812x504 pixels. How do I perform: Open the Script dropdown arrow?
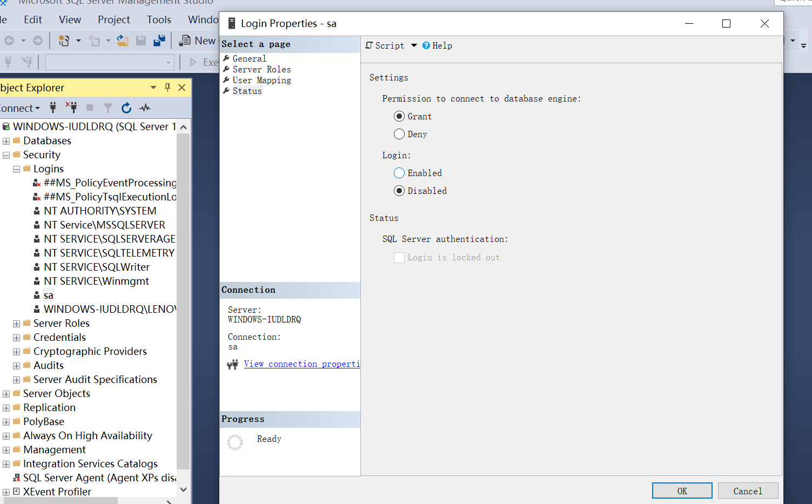(x=414, y=45)
